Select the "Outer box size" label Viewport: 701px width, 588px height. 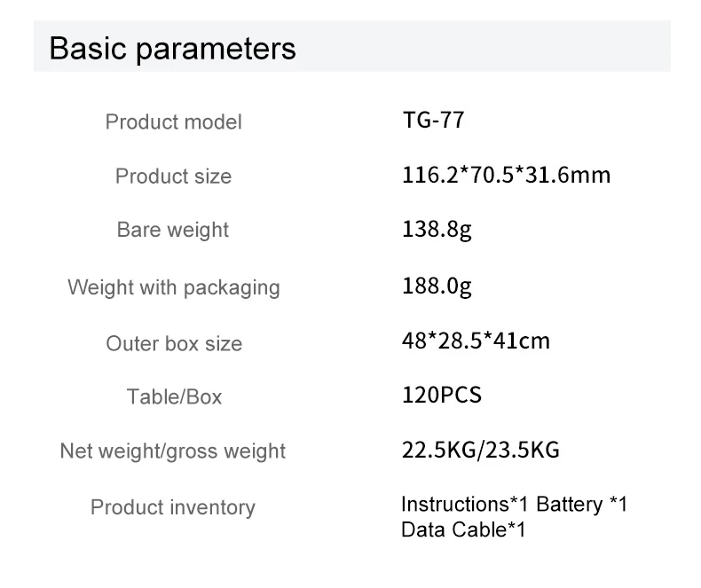click(173, 343)
